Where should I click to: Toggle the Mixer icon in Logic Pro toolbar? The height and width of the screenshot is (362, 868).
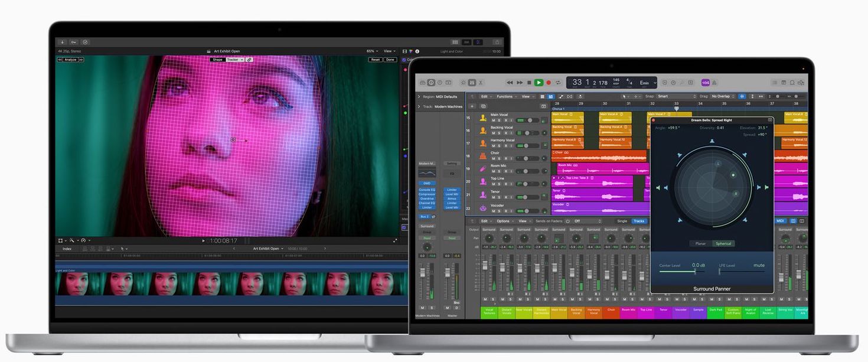click(472, 83)
